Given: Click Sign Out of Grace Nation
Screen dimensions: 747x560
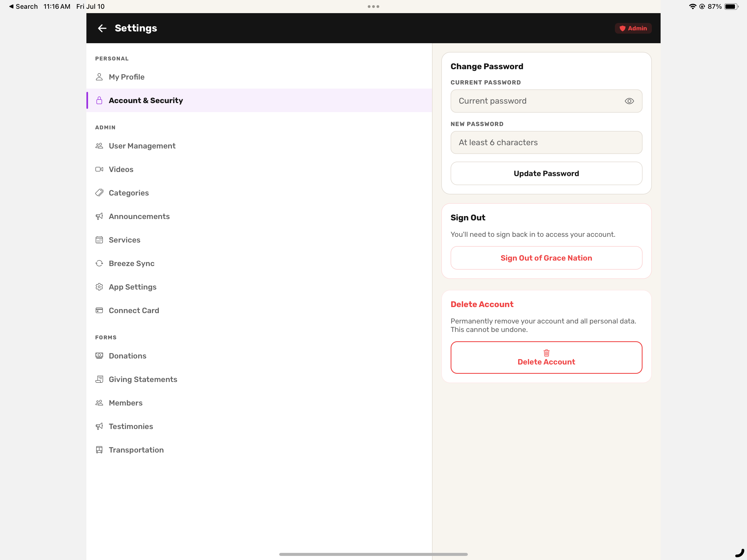Looking at the screenshot, I should (546, 258).
